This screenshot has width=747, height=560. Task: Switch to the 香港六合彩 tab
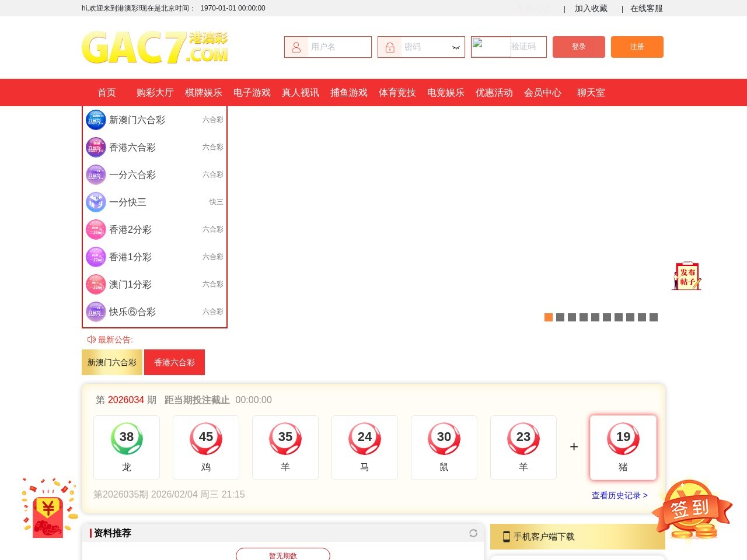[174, 362]
